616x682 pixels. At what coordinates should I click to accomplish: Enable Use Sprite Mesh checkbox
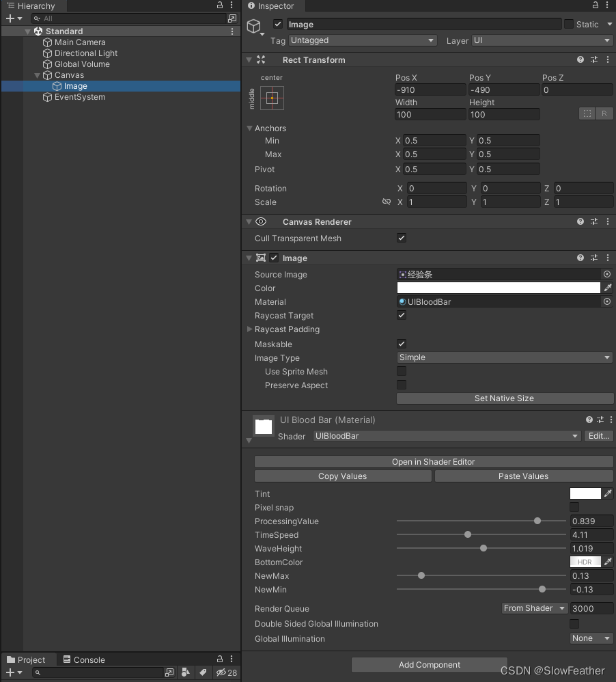[402, 371]
